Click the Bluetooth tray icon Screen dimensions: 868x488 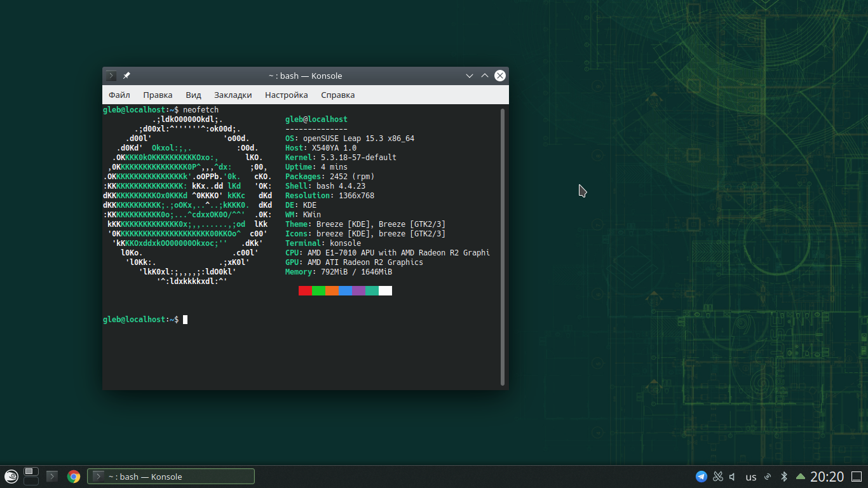click(784, 477)
